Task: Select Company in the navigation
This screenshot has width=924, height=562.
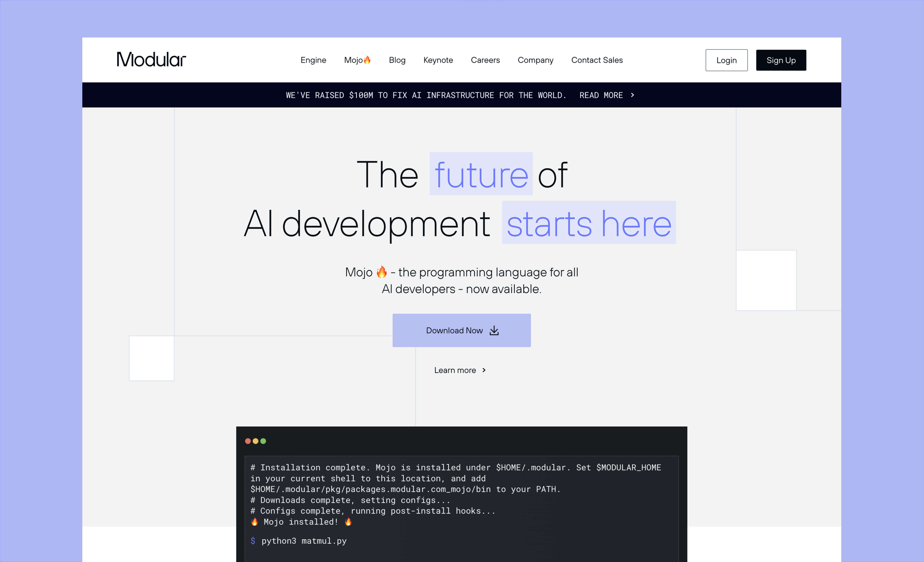Action: tap(535, 60)
